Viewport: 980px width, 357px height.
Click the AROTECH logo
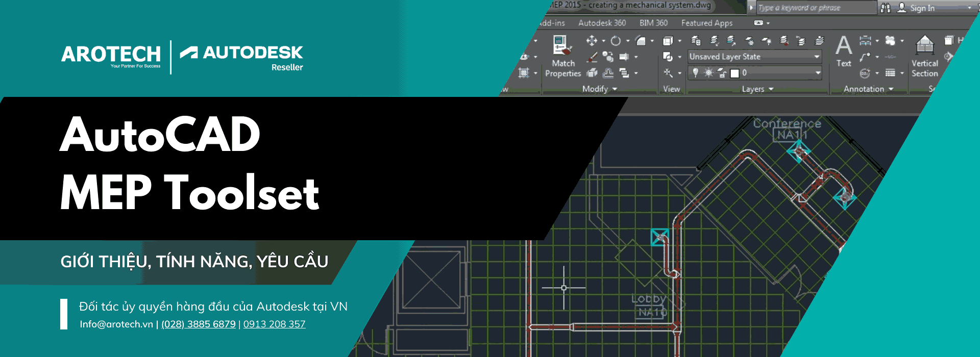coord(111,56)
